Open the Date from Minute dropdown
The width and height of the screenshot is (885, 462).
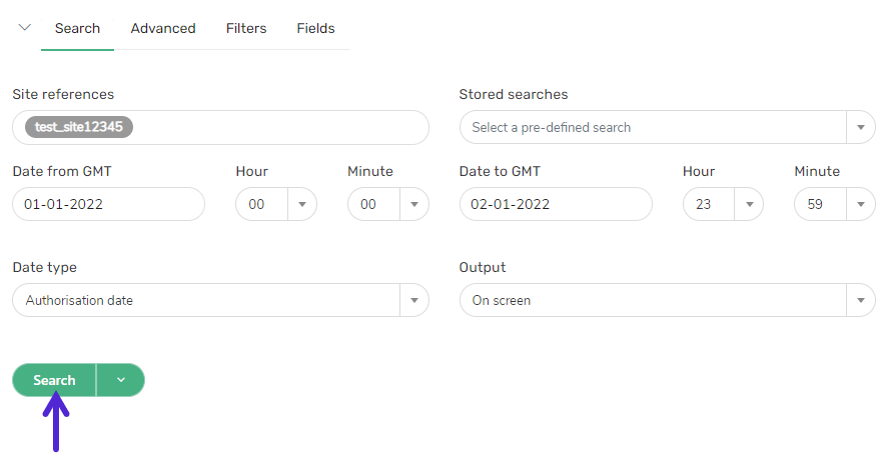click(x=414, y=204)
